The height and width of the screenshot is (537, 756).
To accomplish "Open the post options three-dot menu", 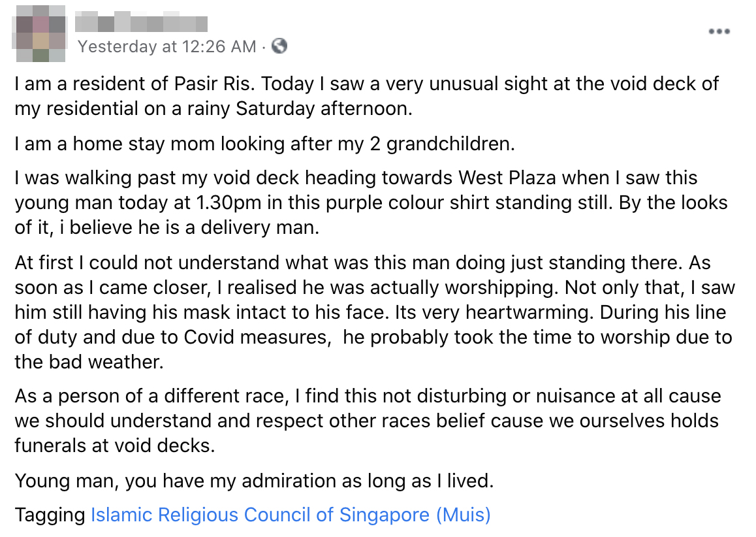I will [719, 31].
